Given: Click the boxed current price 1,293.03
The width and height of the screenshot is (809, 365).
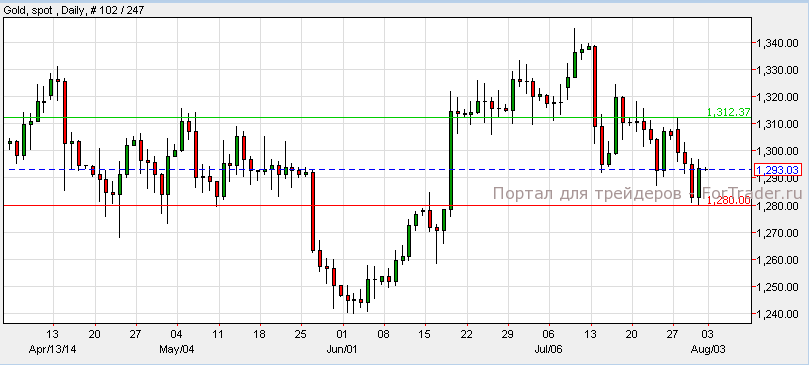Looking at the screenshot, I should pyautogui.click(x=778, y=170).
